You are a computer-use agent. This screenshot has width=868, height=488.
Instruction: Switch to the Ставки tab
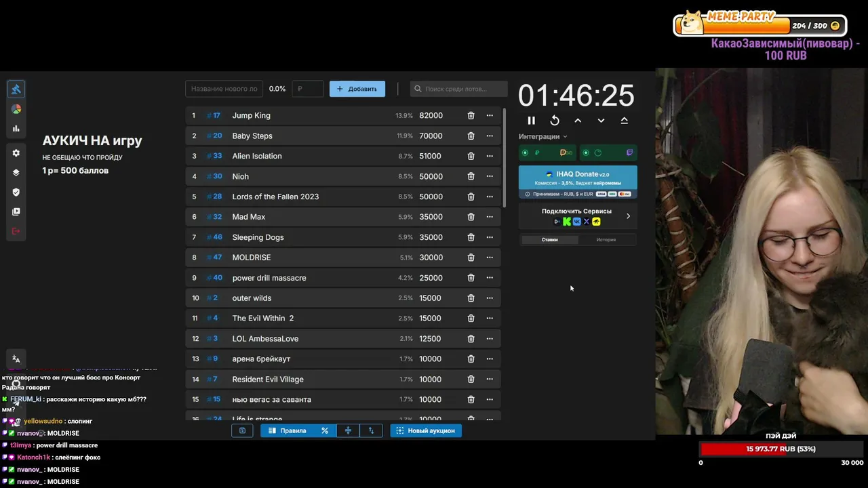(x=549, y=239)
